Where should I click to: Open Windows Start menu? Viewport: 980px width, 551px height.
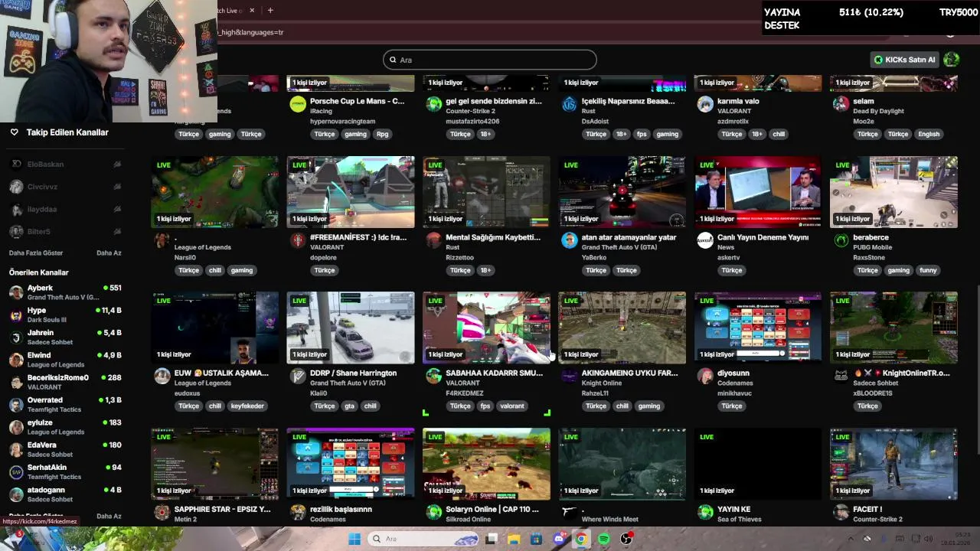pyautogui.click(x=354, y=539)
